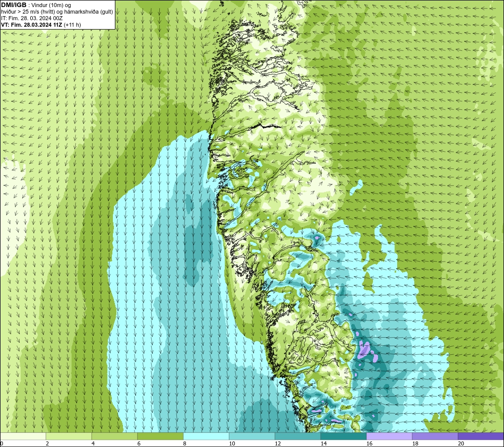Click the 2–4 m/s light green swatch
The image size is (504, 447).
coord(69,436)
